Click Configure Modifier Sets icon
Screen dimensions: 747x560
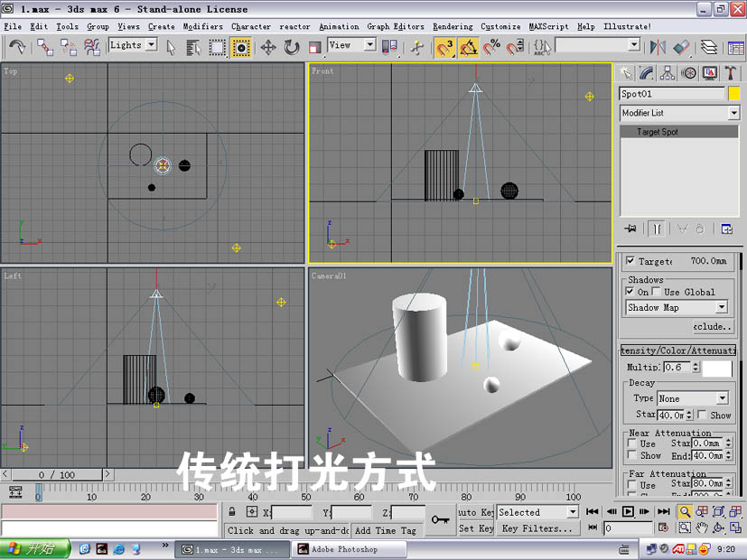(x=727, y=229)
